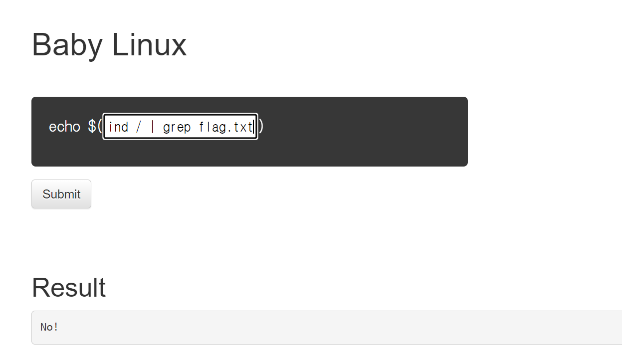The height and width of the screenshot is (364, 622).
Task: Click the closing parenthesis after the input
Action: coord(261,127)
